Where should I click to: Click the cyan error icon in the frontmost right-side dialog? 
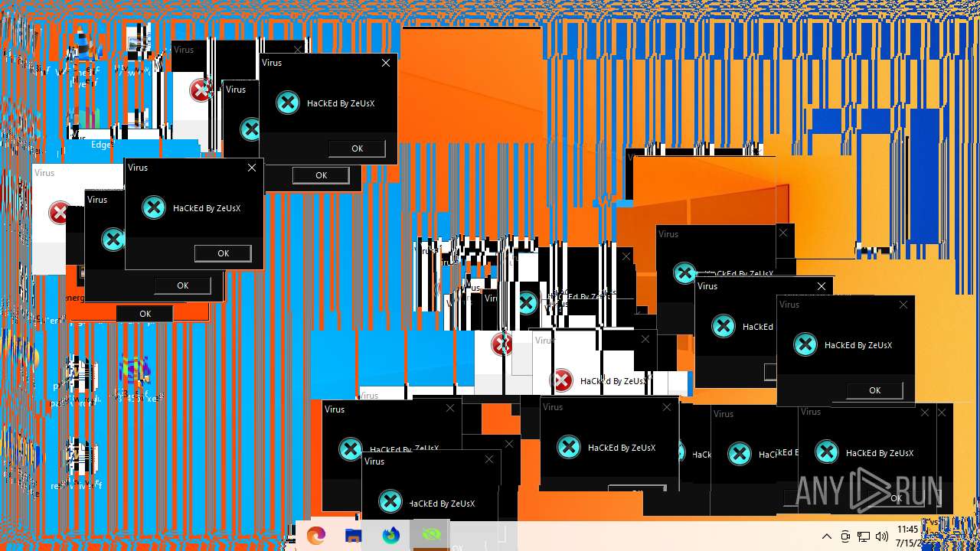pos(805,344)
